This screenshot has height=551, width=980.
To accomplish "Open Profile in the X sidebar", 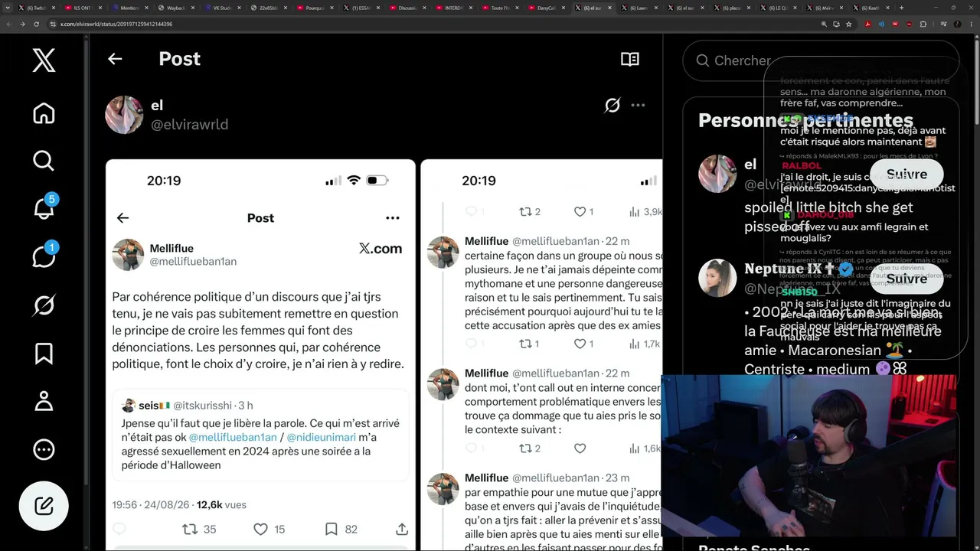I will coord(44,401).
